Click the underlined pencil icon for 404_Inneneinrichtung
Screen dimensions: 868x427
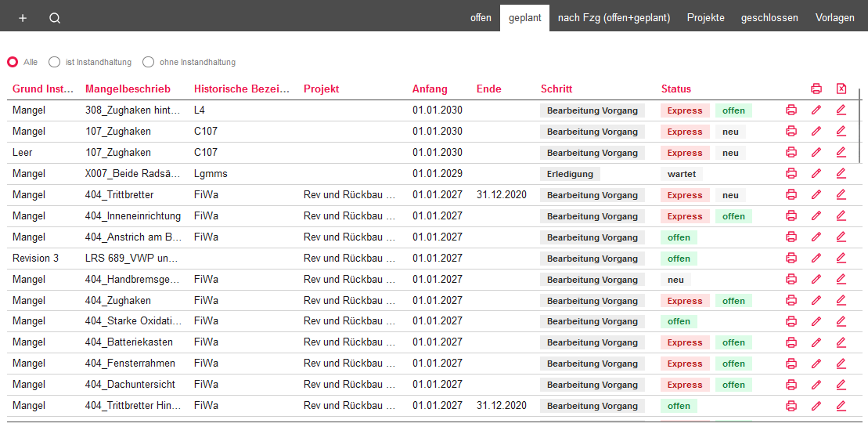tap(841, 216)
